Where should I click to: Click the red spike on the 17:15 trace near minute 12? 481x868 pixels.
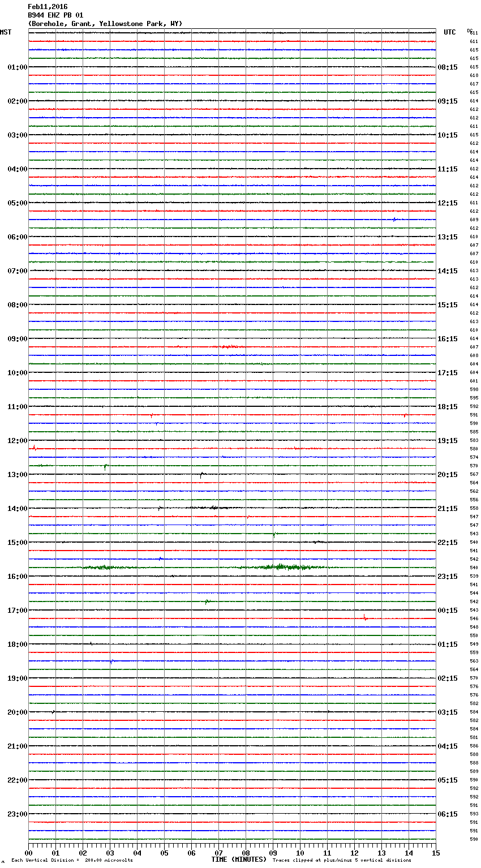[x=366, y=618]
